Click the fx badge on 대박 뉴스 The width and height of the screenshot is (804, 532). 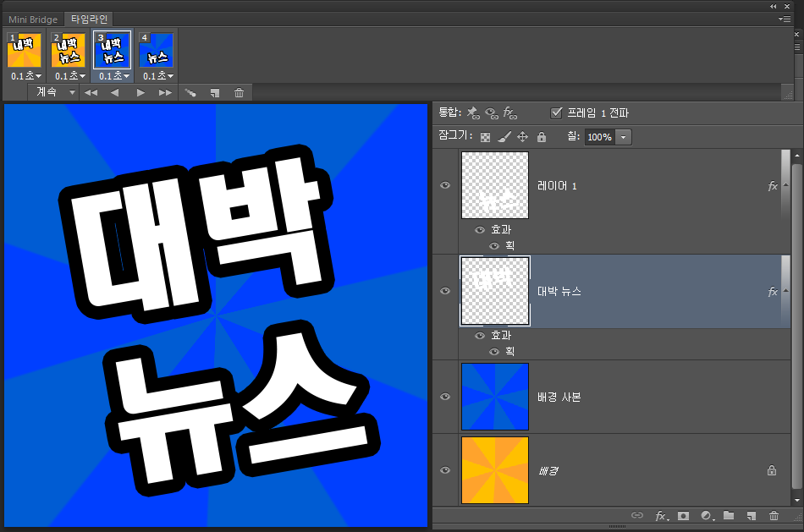(x=772, y=291)
